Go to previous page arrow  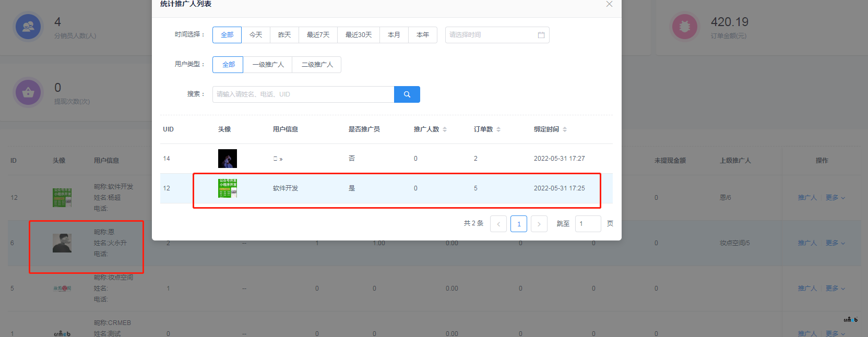498,224
